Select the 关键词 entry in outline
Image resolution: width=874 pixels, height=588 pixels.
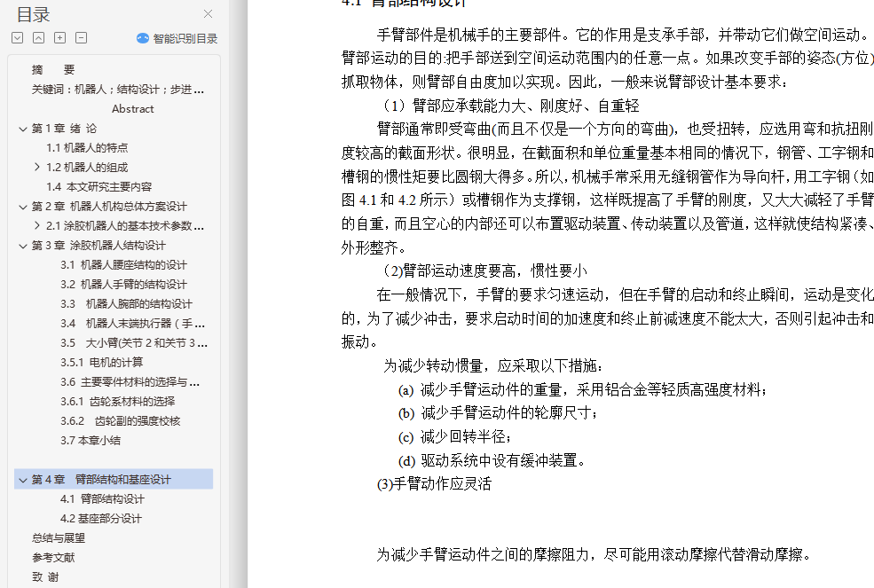pyautogui.click(x=118, y=90)
